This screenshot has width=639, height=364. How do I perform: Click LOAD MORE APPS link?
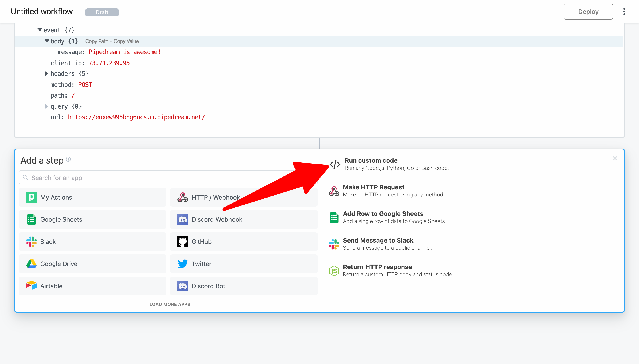tap(170, 304)
